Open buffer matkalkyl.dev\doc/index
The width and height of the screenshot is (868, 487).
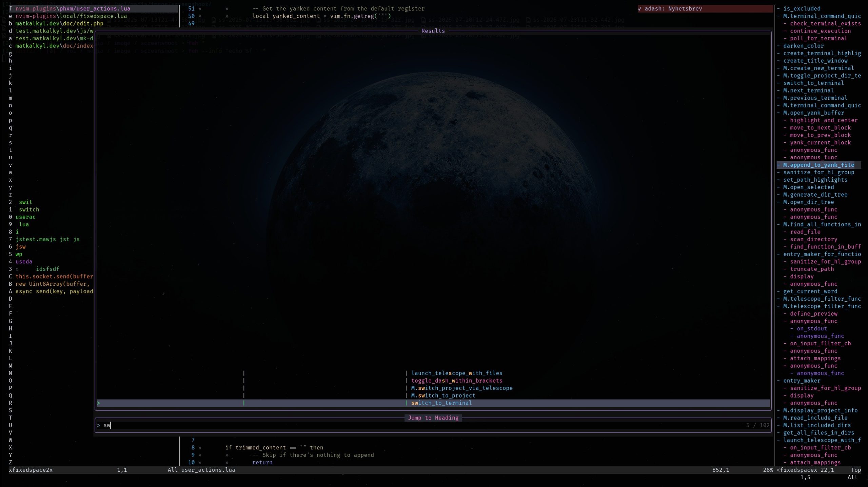54,46
